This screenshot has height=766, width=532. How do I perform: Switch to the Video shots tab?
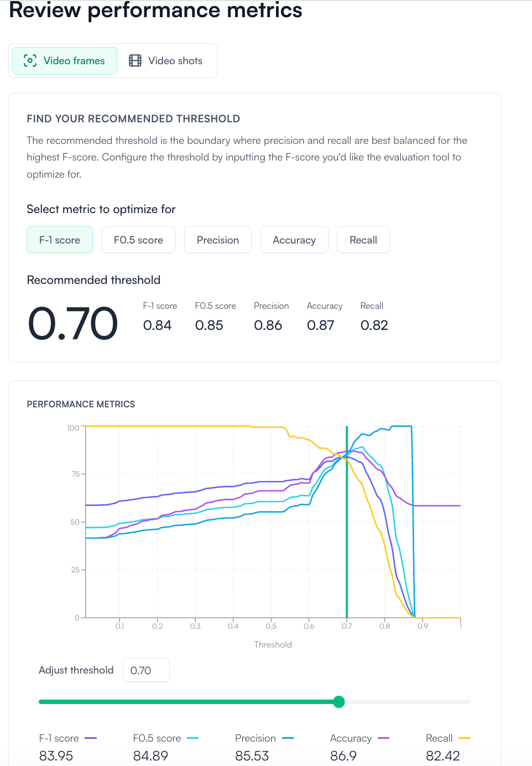[167, 61]
